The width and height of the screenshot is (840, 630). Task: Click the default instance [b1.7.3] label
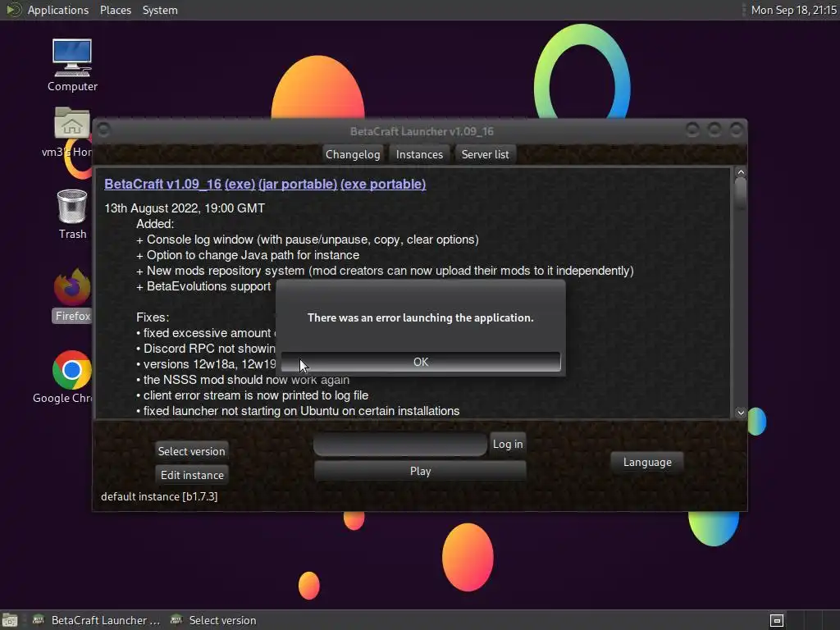click(159, 496)
